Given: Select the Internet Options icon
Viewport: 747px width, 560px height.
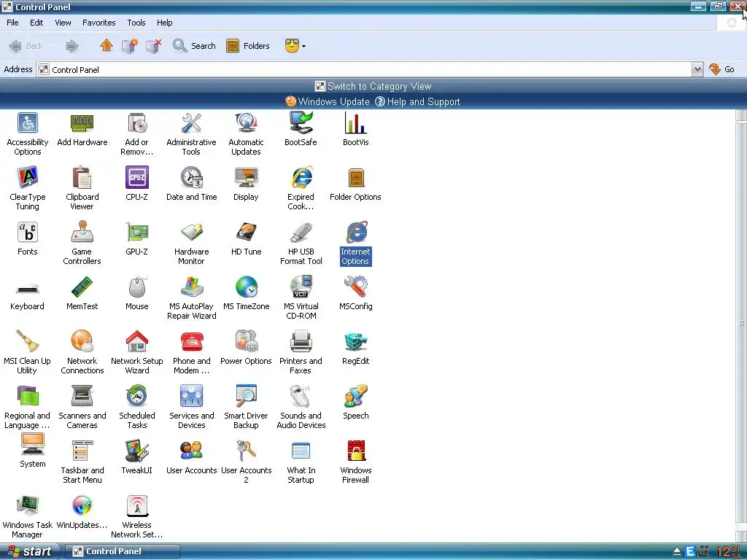Looking at the screenshot, I should [x=356, y=233].
